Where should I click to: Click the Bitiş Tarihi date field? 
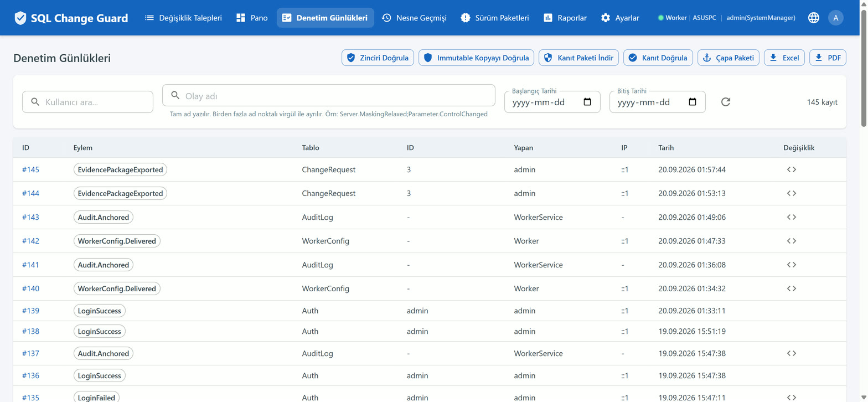click(x=658, y=102)
